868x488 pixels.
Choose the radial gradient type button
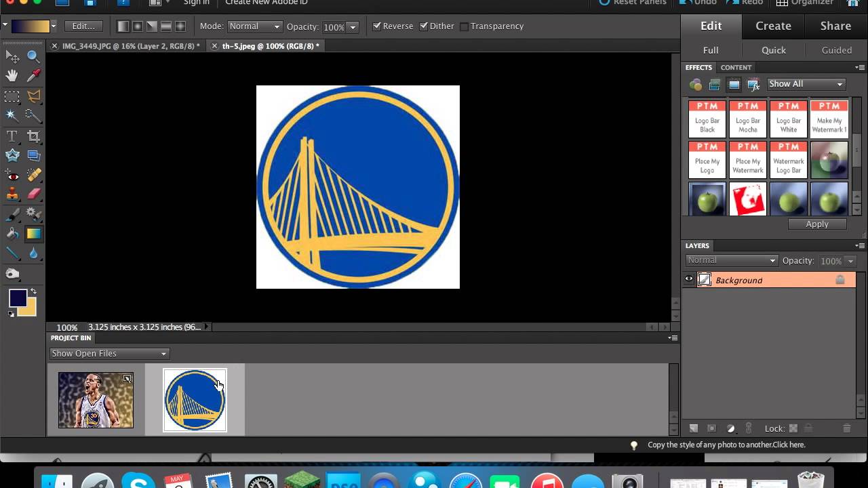(x=137, y=26)
